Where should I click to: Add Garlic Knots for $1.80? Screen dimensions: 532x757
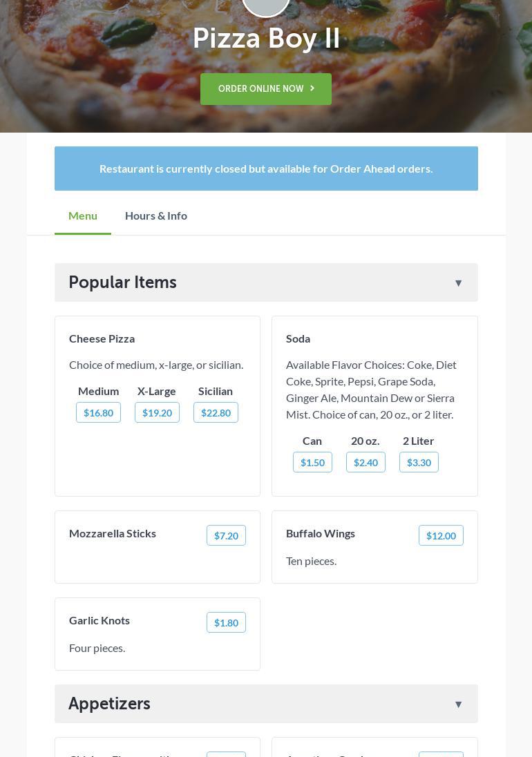226,622
